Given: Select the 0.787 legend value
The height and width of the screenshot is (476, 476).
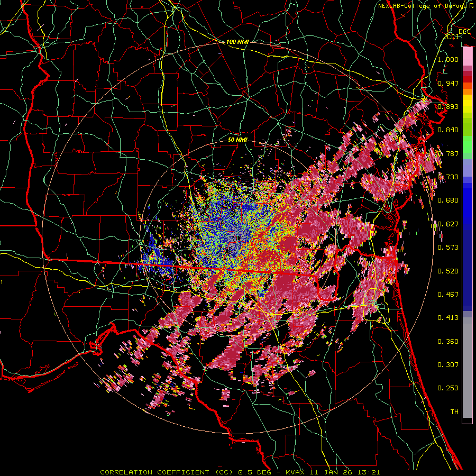Looking at the screenshot, I should point(448,153).
